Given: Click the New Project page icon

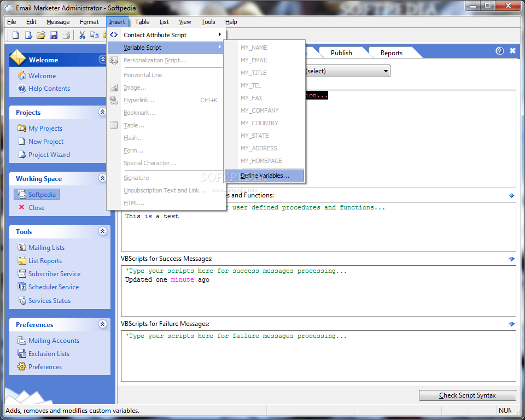Looking at the screenshot, I should (x=22, y=141).
